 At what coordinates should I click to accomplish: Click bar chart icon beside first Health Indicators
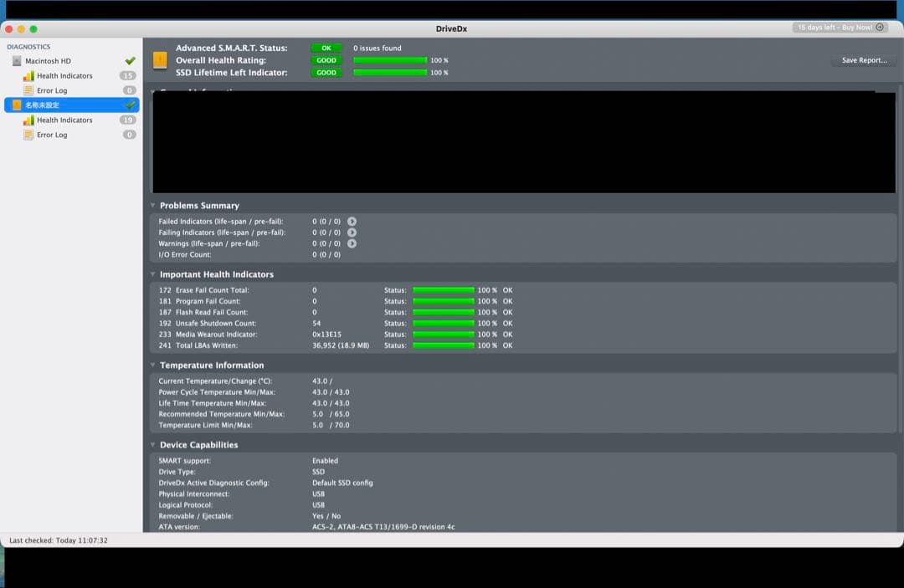[x=28, y=76]
